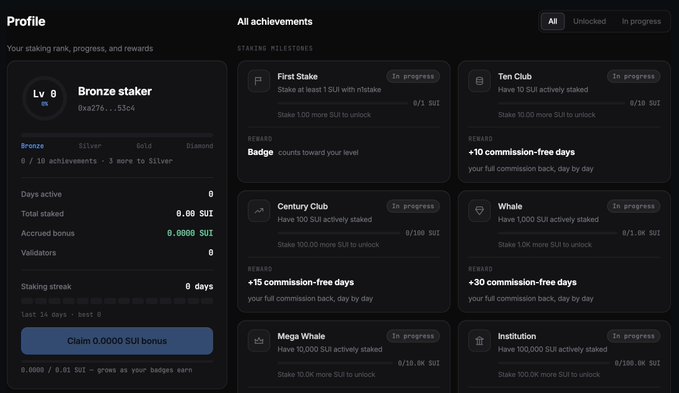Show In progress achievements tab
The height and width of the screenshot is (393, 679).
(641, 21)
